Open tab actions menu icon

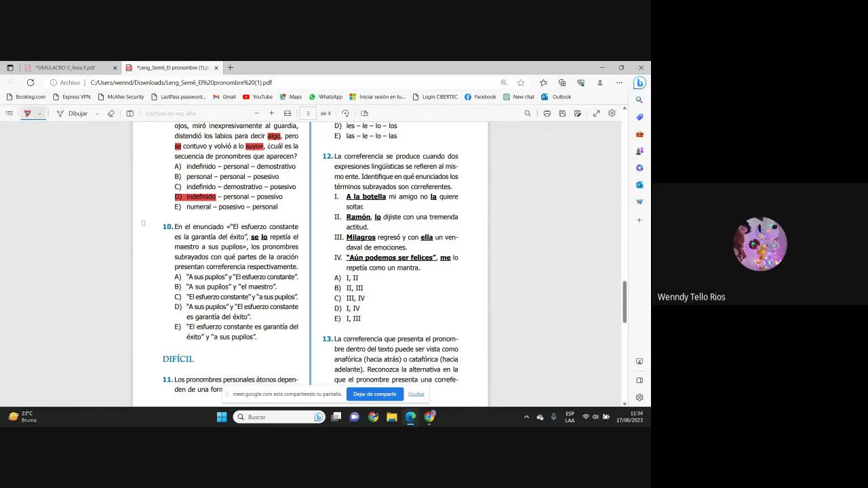coord(9,68)
